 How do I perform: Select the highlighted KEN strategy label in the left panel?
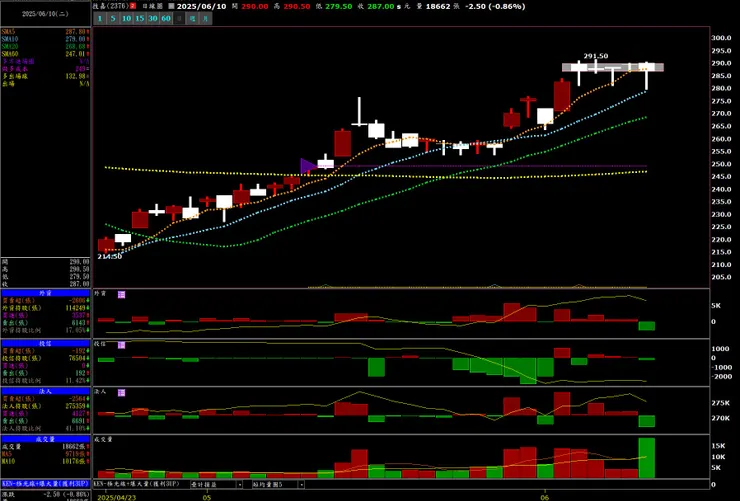(45, 484)
